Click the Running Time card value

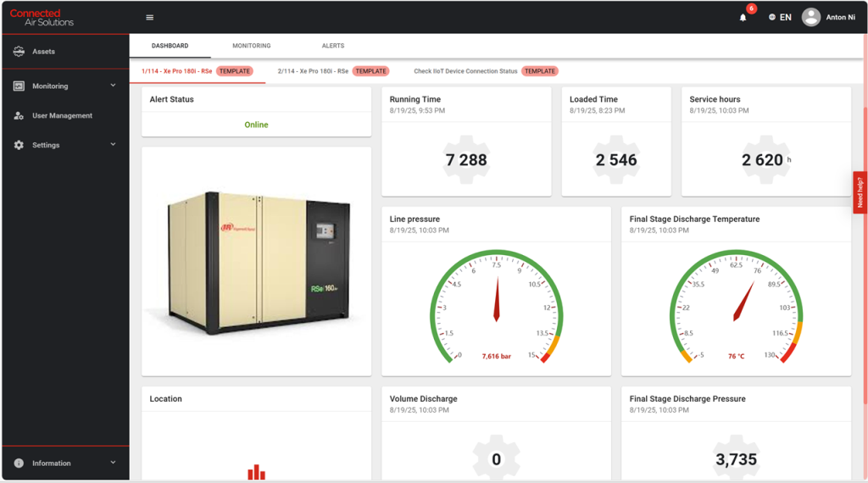466,160
